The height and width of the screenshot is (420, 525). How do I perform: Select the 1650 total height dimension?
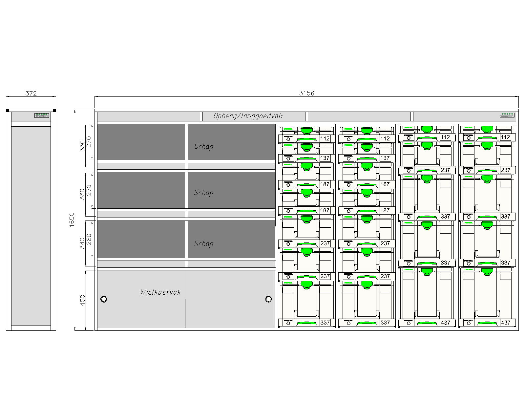(72, 219)
